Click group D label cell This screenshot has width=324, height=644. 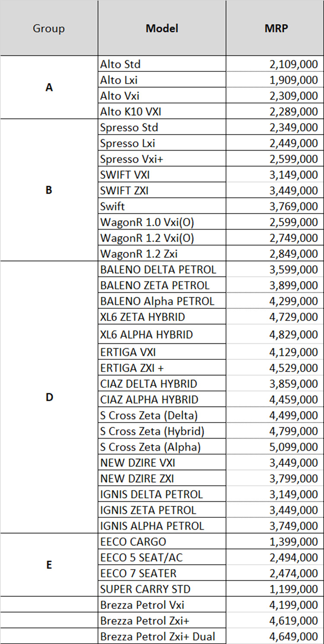[x=49, y=398]
